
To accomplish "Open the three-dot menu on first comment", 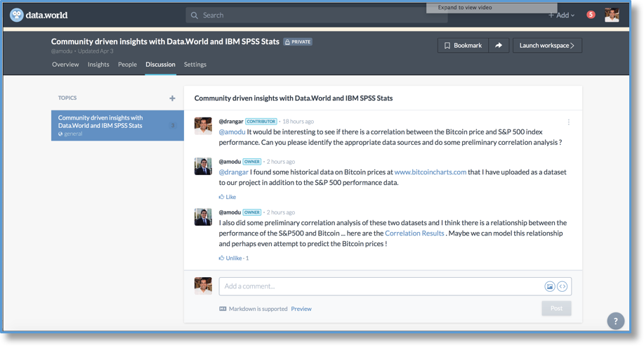I will point(568,122).
